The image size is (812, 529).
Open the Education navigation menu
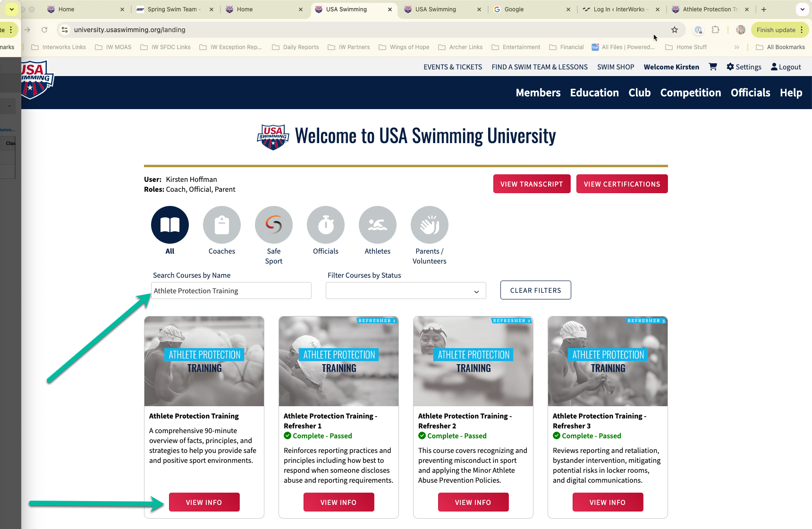pos(594,93)
